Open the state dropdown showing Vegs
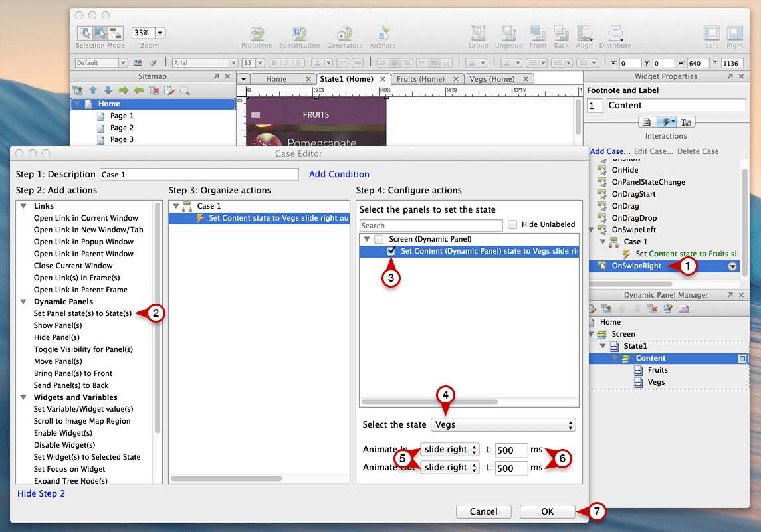This screenshot has width=761, height=532. (x=503, y=424)
